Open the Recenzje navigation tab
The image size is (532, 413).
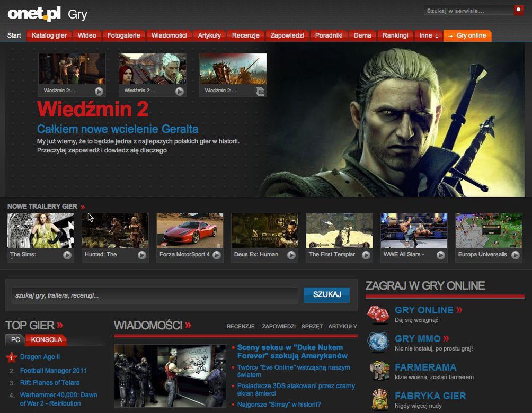246,35
